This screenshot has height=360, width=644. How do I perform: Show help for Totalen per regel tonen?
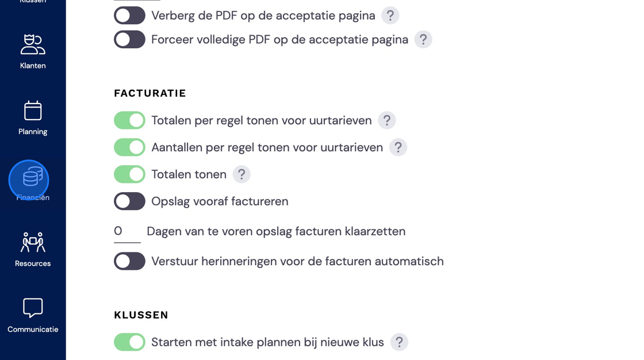(387, 120)
